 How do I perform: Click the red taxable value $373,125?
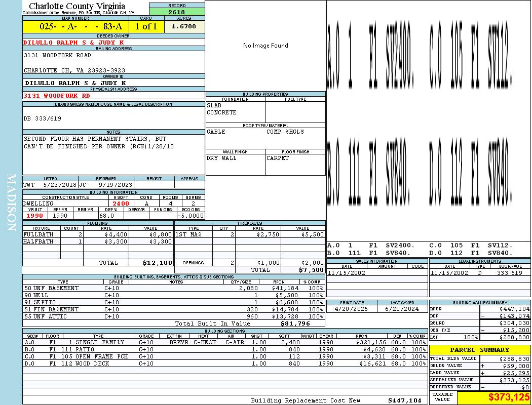(x=509, y=397)
